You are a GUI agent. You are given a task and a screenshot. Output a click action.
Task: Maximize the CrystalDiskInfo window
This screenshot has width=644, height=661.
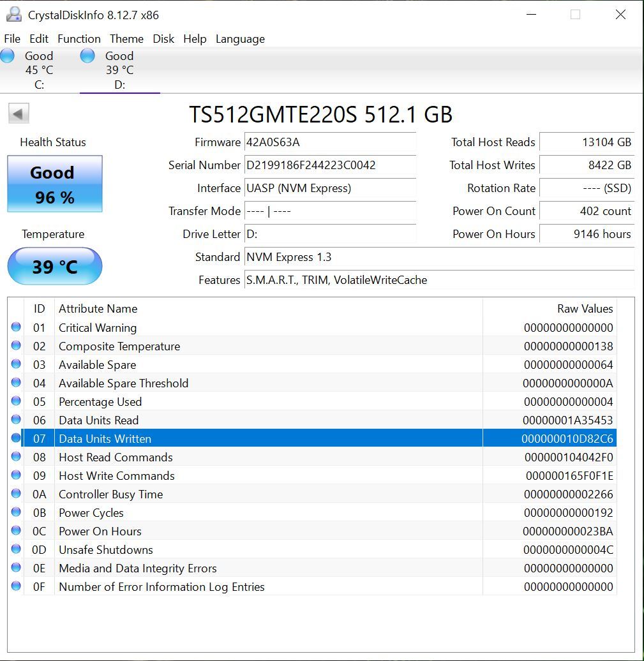(575, 14)
